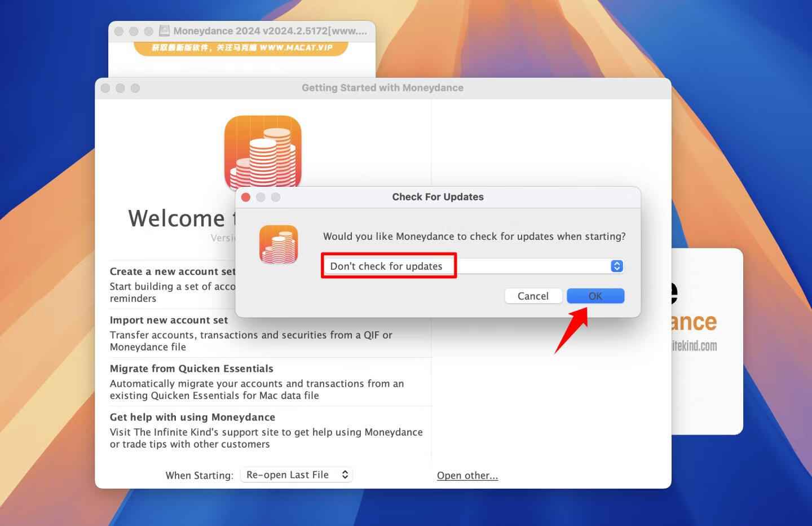Click 'Automatically migrate your accounts' description text

click(x=257, y=389)
